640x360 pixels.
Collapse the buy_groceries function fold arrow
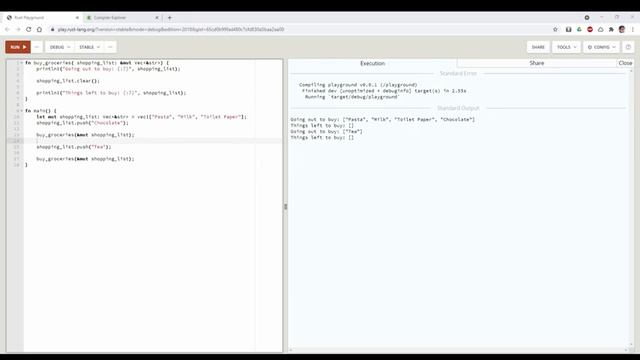pyautogui.click(x=22, y=63)
